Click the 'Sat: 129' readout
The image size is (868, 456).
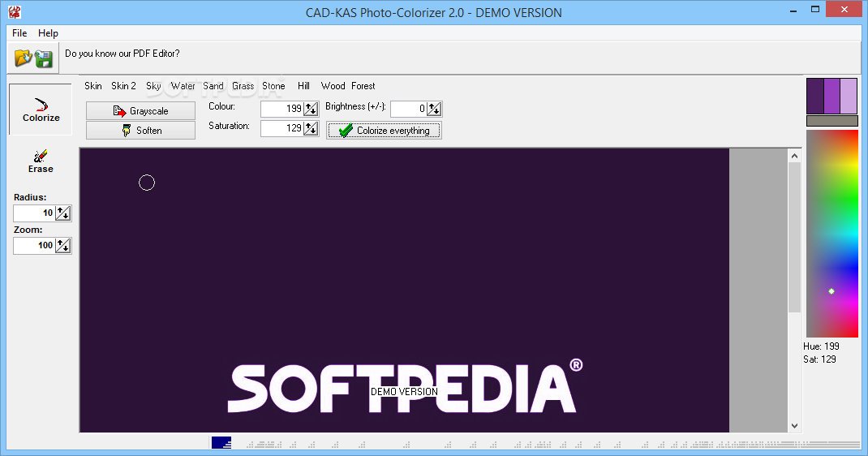click(819, 359)
